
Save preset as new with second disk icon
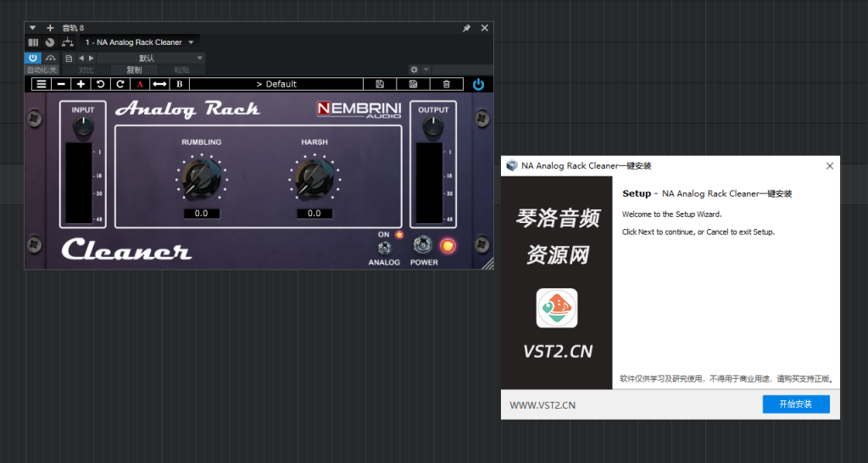click(x=413, y=84)
